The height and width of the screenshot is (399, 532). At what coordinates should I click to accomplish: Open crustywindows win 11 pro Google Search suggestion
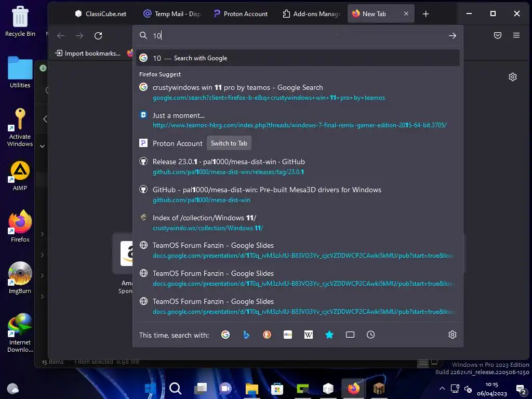pos(298,92)
